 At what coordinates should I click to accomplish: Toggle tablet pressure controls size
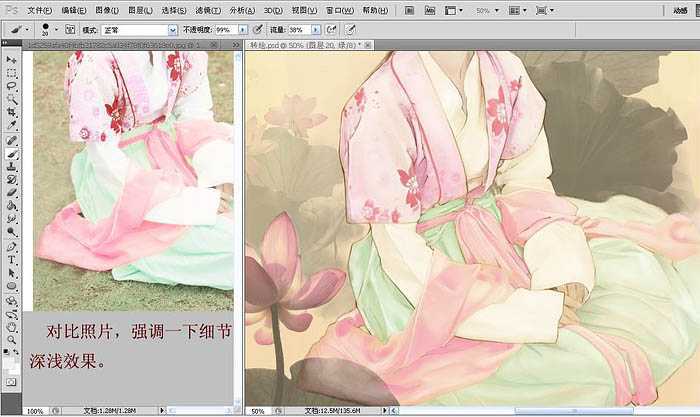click(x=351, y=30)
